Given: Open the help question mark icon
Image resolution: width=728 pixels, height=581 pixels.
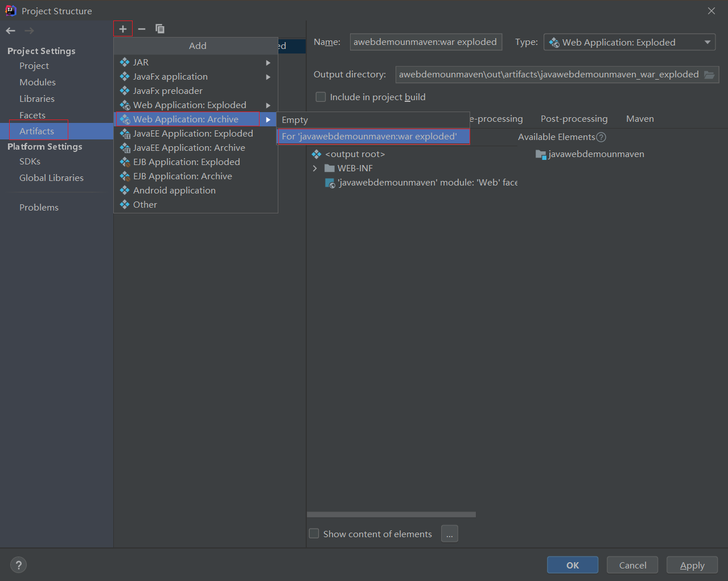Looking at the screenshot, I should pyautogui.click(x=19, y=565).
